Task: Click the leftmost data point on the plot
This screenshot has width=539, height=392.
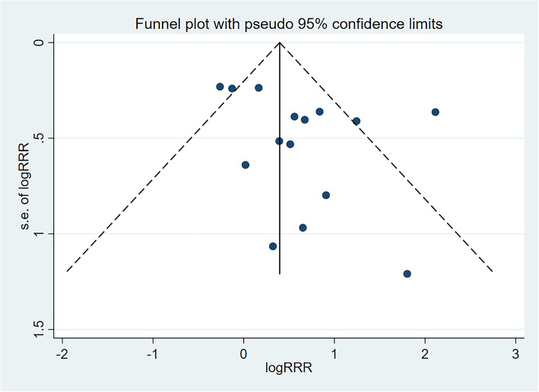Action: tap(220, 87)
